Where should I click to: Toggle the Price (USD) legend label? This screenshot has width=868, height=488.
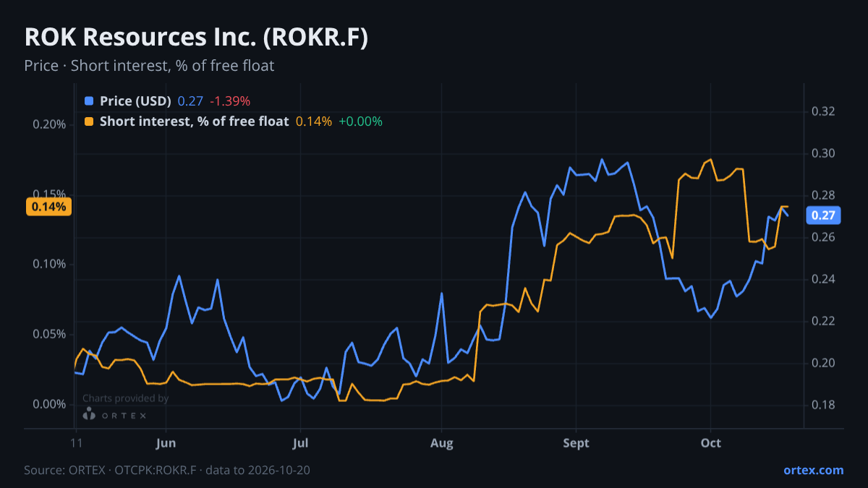tap(135, 101)
